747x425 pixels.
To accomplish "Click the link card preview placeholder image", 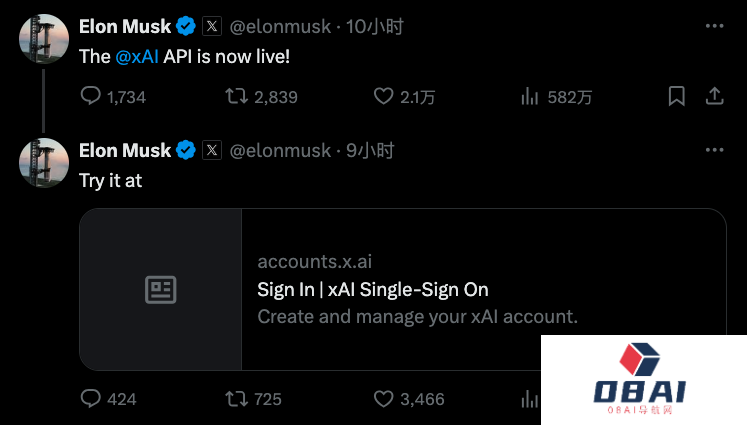I will click(161, 290).
